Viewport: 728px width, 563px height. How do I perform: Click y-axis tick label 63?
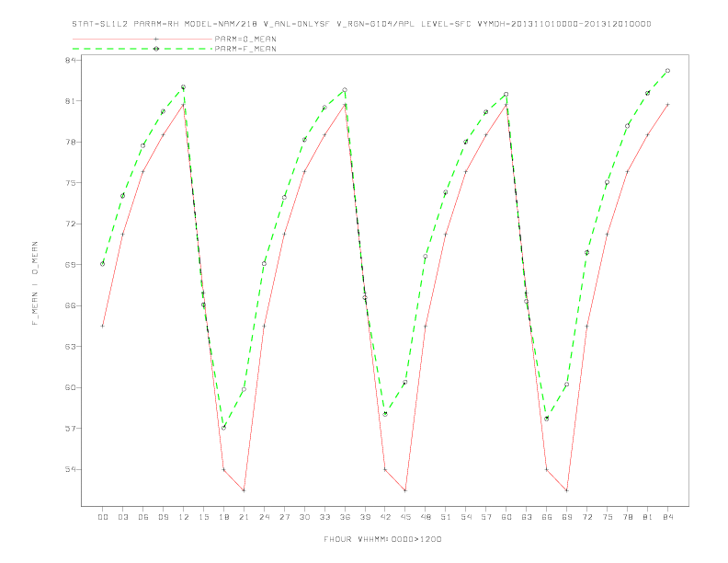pos(71,346)
